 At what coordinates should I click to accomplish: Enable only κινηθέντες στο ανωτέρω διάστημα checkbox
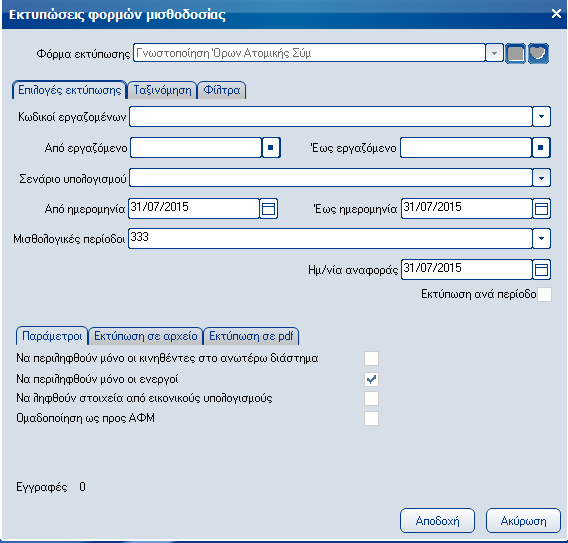click(371, 358)
